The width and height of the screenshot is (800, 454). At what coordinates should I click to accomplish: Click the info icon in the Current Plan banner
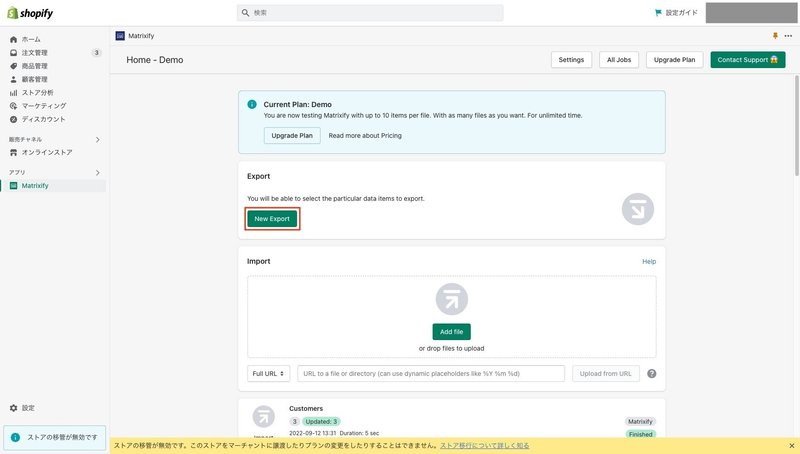(252, 104)
